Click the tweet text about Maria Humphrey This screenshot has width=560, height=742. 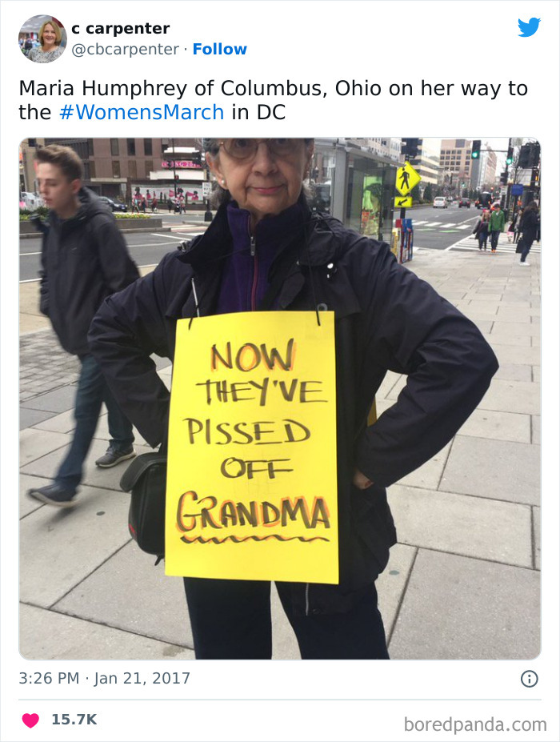(273, 100)
